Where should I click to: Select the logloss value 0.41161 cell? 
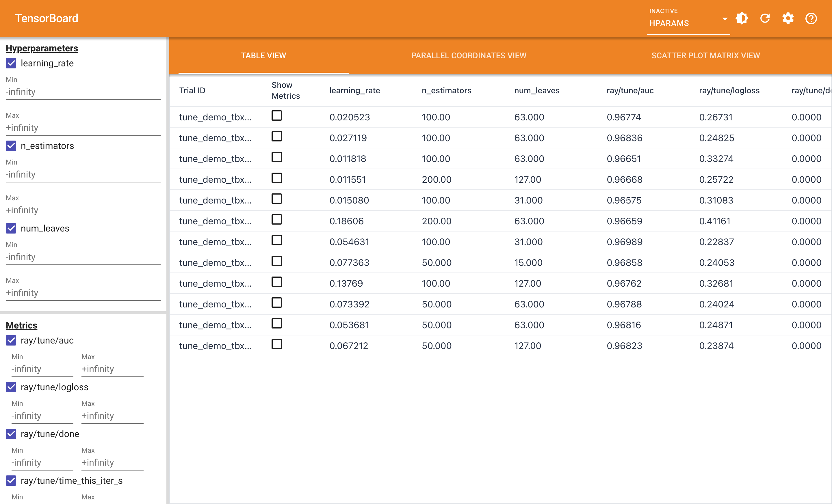click(714, 221)
